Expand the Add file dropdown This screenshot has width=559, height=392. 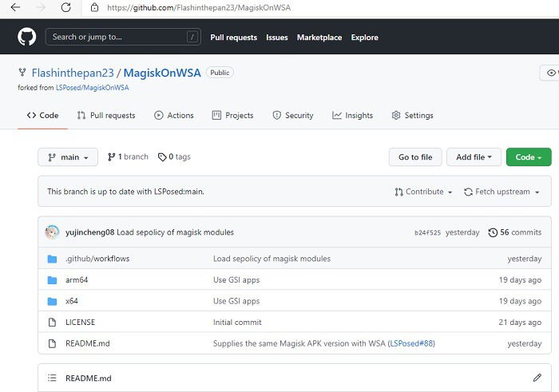pyautogui.click(x=474, y=157)
